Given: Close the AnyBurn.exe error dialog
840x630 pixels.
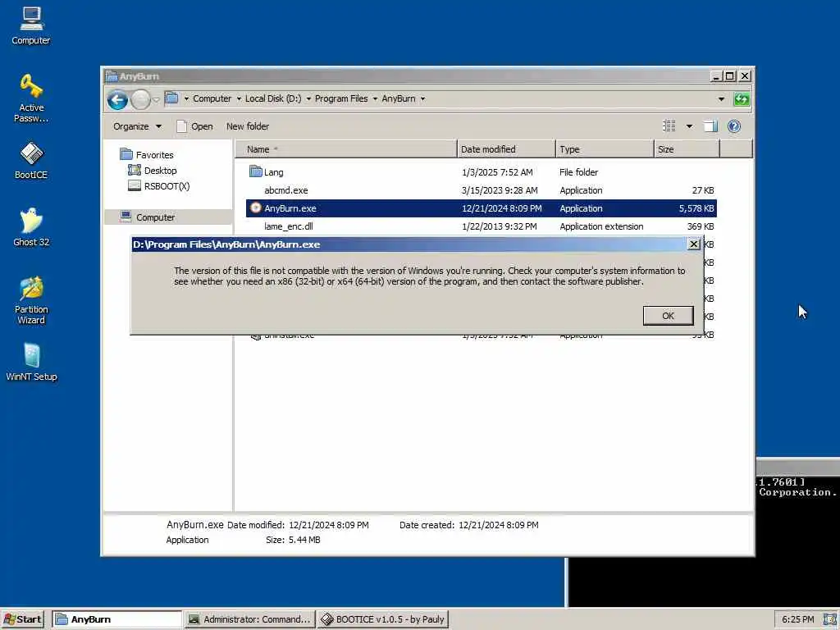Looking at the screenshot, I should [694, 244].
